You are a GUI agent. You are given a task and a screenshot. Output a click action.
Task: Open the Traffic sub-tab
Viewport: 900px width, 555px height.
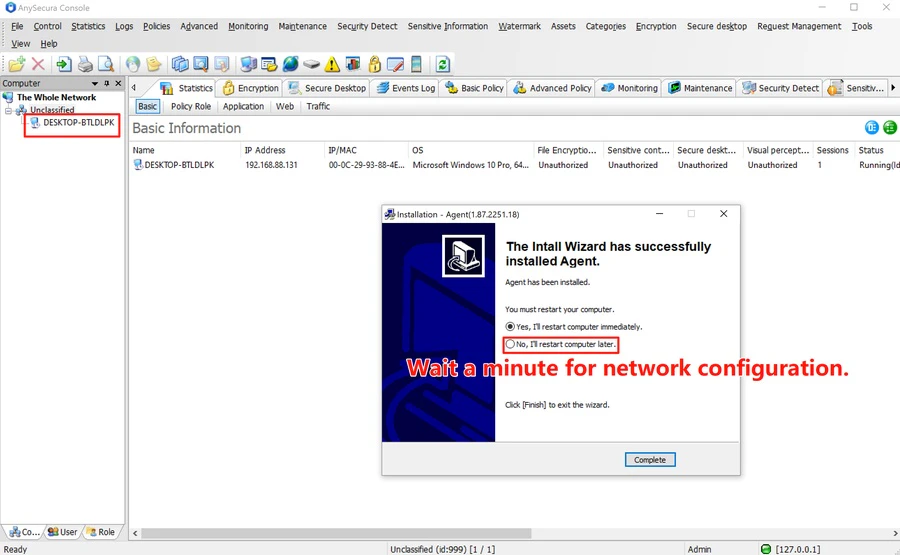click(x=318, y=106)
